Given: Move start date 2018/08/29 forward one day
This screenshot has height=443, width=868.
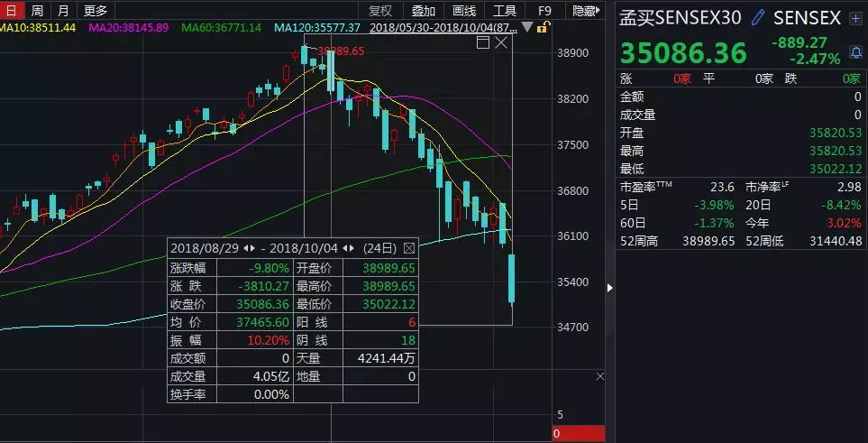Looking at the screenshot, I should 252,248.
